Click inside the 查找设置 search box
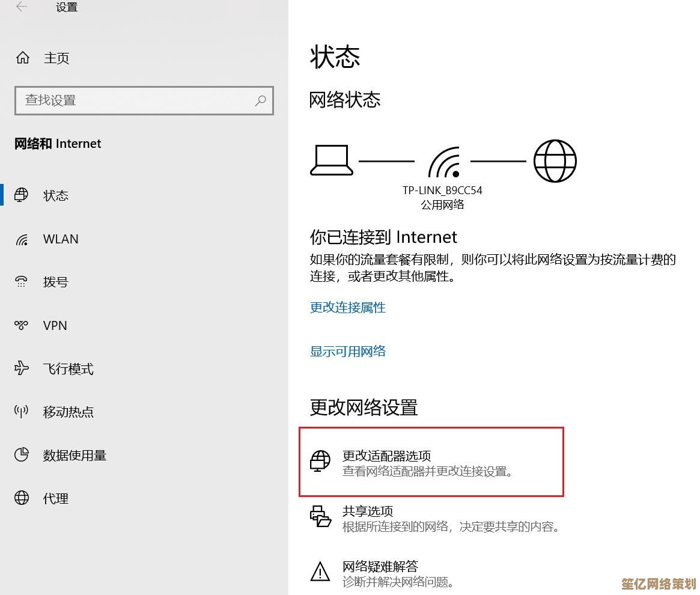The image size is (700, 595). 135,100
